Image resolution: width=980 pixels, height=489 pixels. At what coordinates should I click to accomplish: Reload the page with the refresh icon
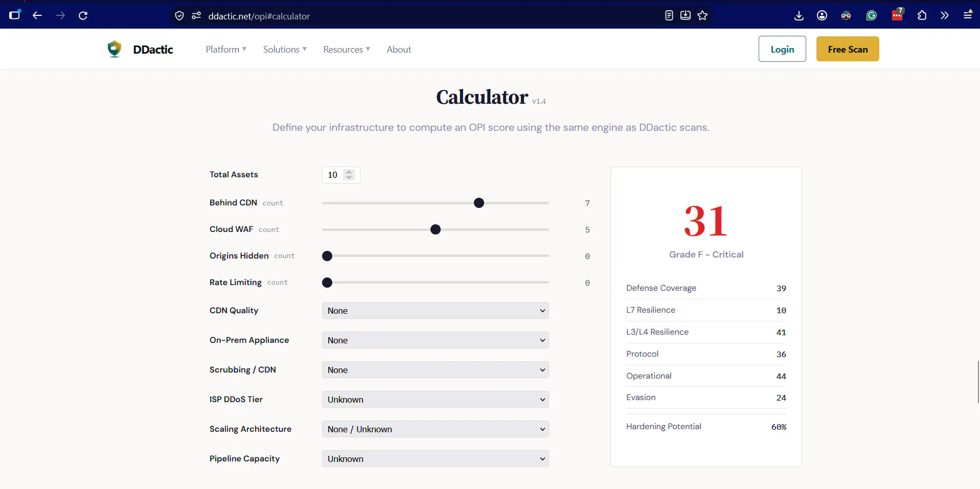(x=83, y=15)
